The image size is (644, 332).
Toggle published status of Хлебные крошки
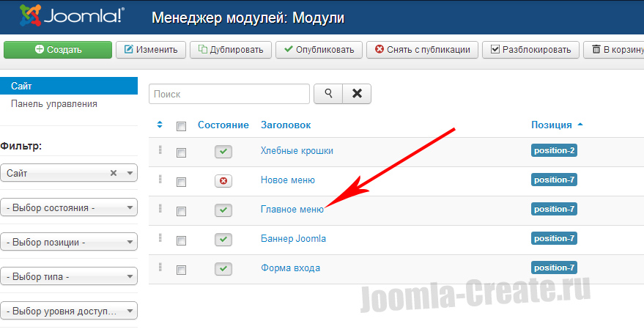click(x=223, y=152)
